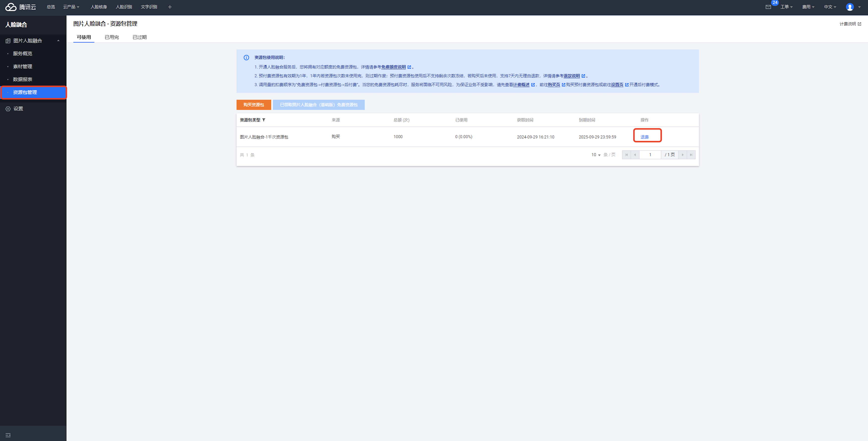Go to the next page arrow

tap(683, 155)
